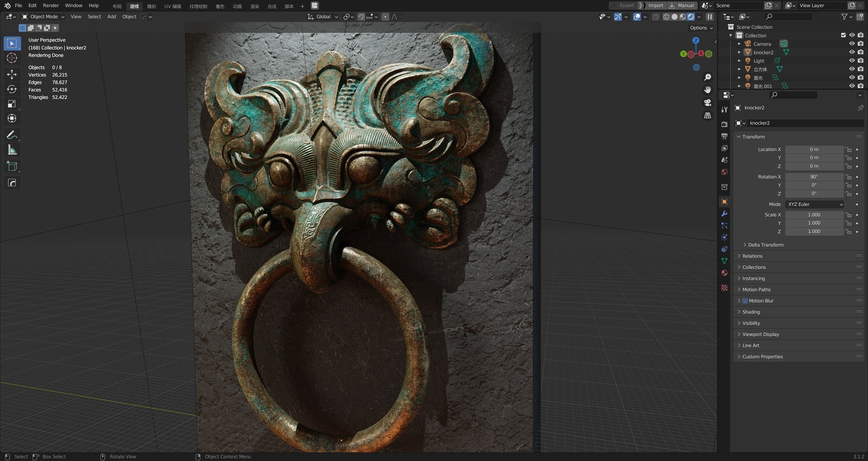Select solid viewport shading mode
868x461 pixels.
(674, 17)
